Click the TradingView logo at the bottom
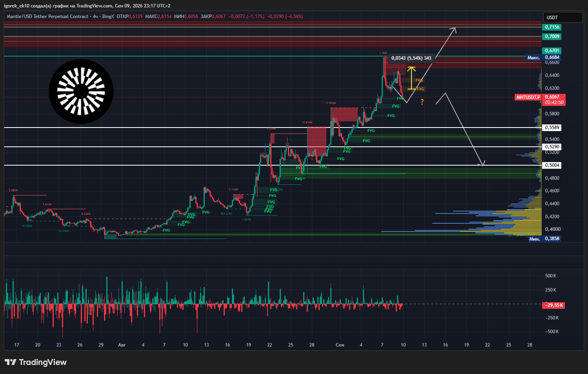 click(36, 362)
